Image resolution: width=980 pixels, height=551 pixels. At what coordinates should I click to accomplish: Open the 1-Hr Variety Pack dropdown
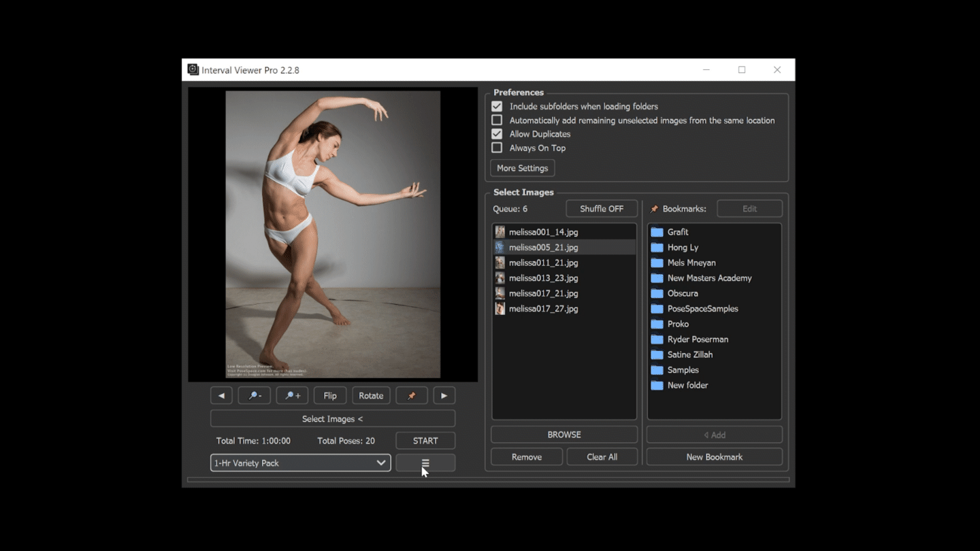[x=301, y=463]
